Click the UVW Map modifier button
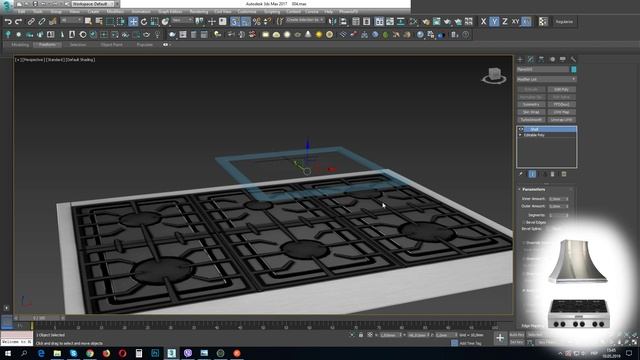The width and height of the screenshot is (640, 360). [x=562, y=112]
